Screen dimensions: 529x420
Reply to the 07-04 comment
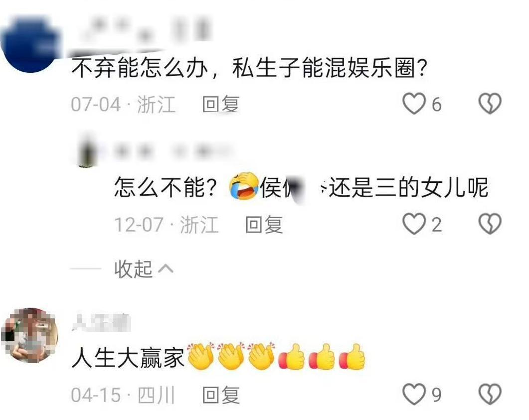coord(221,104)
